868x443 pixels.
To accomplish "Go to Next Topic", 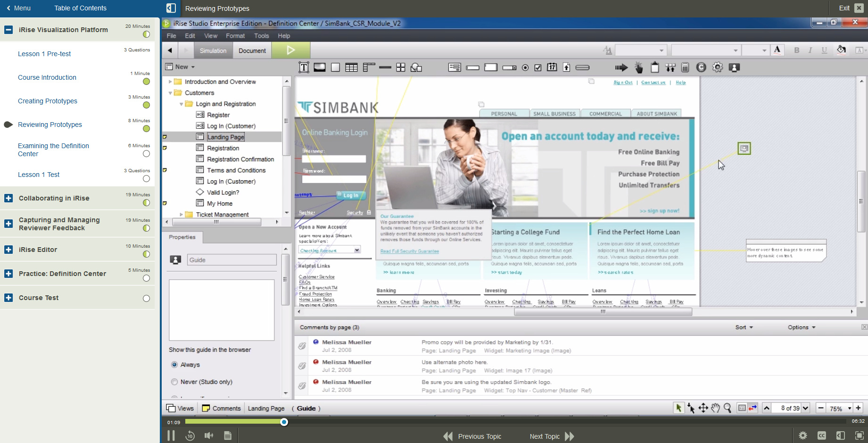I will 551,436.
